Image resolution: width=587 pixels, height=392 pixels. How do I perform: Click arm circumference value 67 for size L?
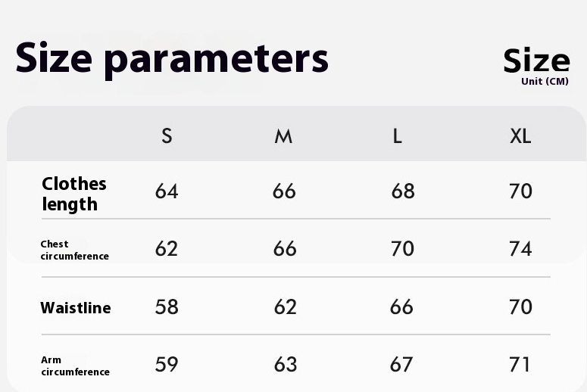tap(401, 365)
